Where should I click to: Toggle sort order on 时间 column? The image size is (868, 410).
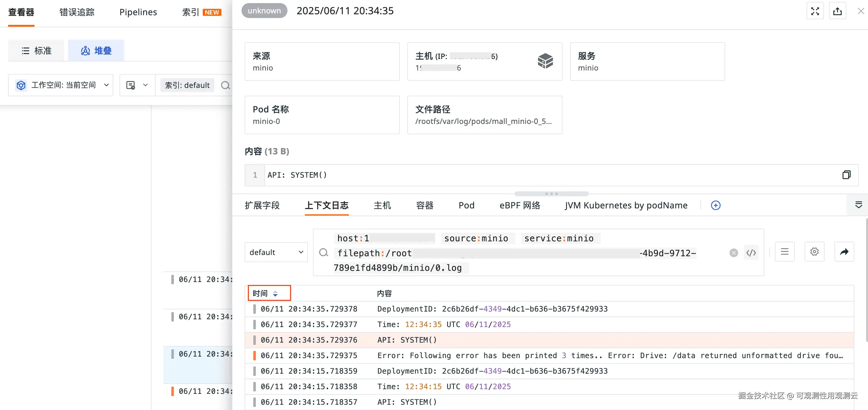click(x=275, y=293)
